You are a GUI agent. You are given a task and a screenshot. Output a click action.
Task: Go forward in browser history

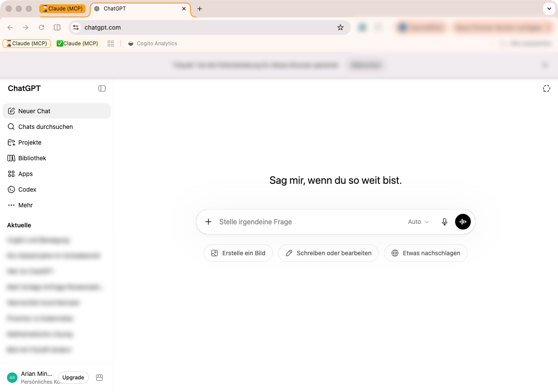point(26,27)
